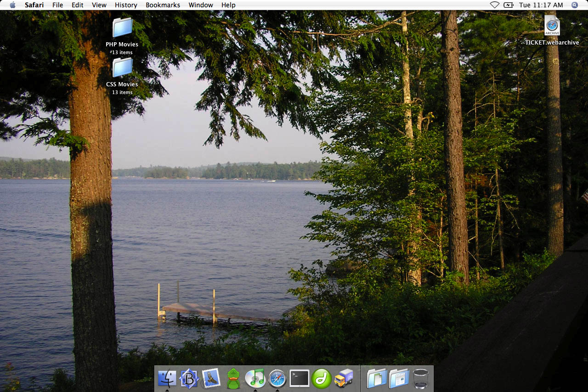Select TICKET.webarchive file icon
Screen dimensions: 588x392
click(x=552, y=26)
